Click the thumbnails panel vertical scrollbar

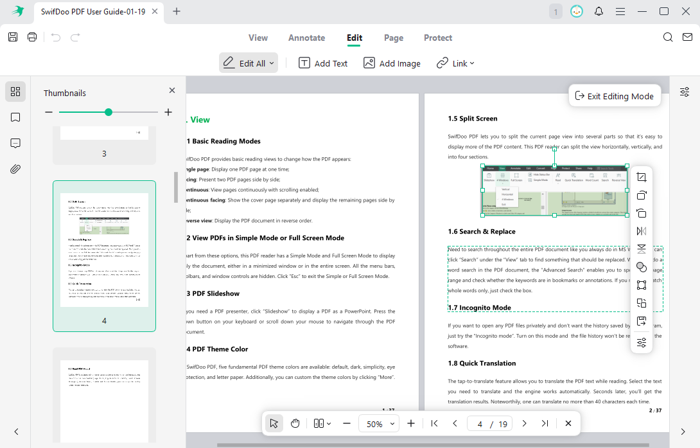[x=176, y=187]
